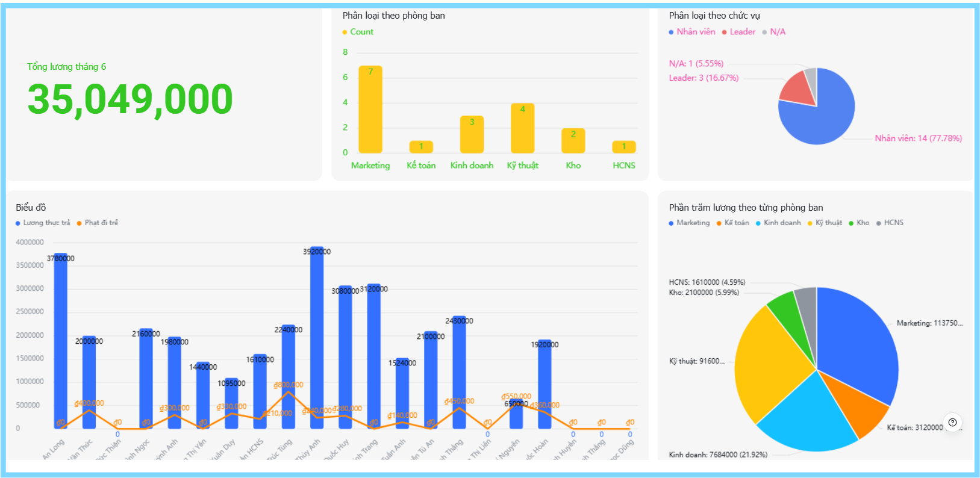Screen dimensions: 980x478
Task: Toggle the N/A legend entry
Action: pos(774,32)
